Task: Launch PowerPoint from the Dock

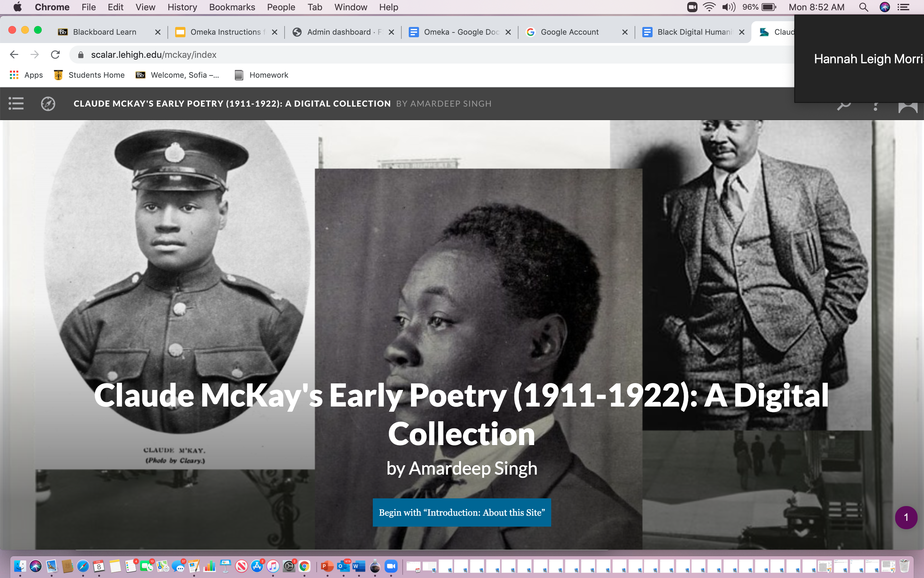Action: pos(327,566)
